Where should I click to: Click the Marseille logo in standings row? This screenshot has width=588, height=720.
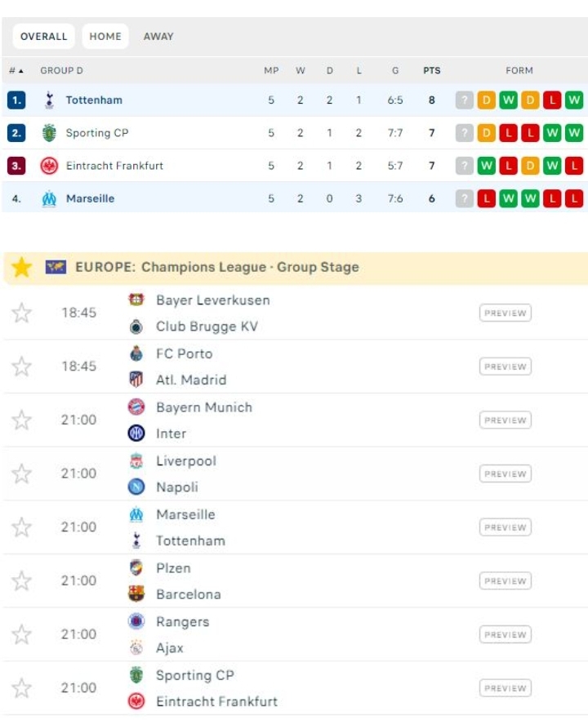pos(49,198)
